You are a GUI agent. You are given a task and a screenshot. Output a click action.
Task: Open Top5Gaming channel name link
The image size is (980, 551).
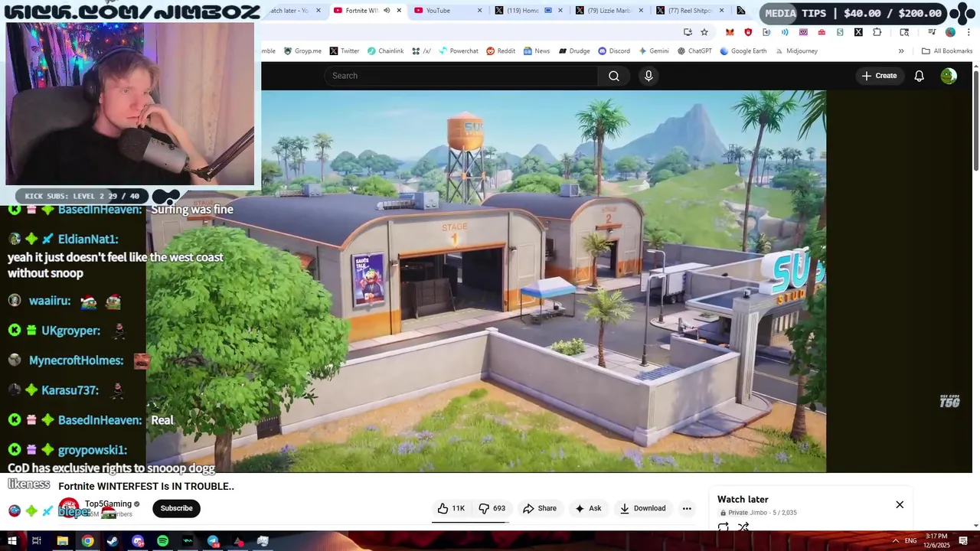[x=108, y=504]
